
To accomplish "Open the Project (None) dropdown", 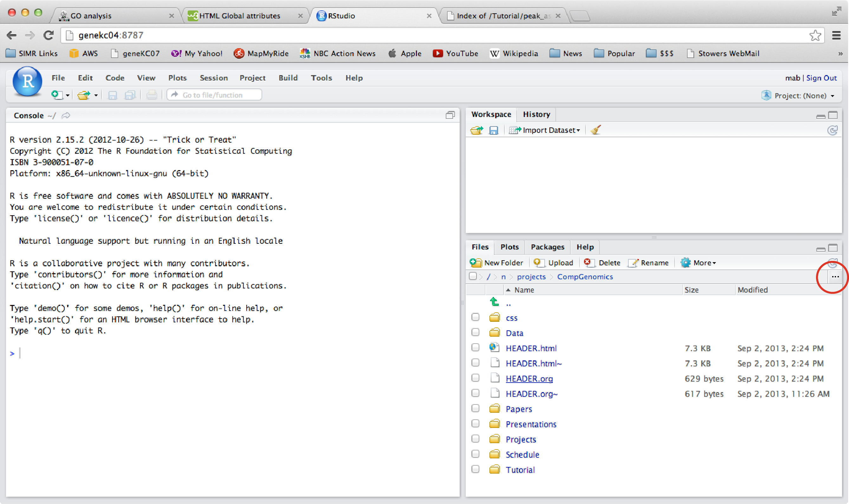I will pos(798,95).
